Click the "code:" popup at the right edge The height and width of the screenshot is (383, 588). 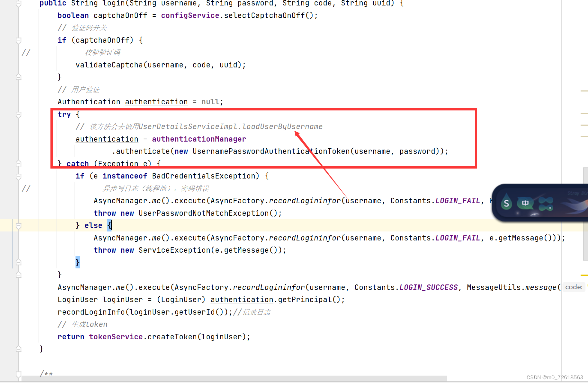[574, 287]
